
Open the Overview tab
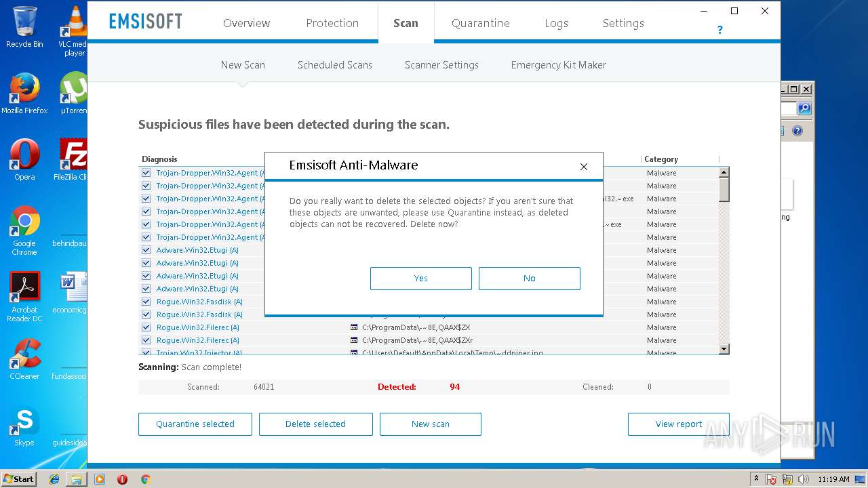coord(246,23)
